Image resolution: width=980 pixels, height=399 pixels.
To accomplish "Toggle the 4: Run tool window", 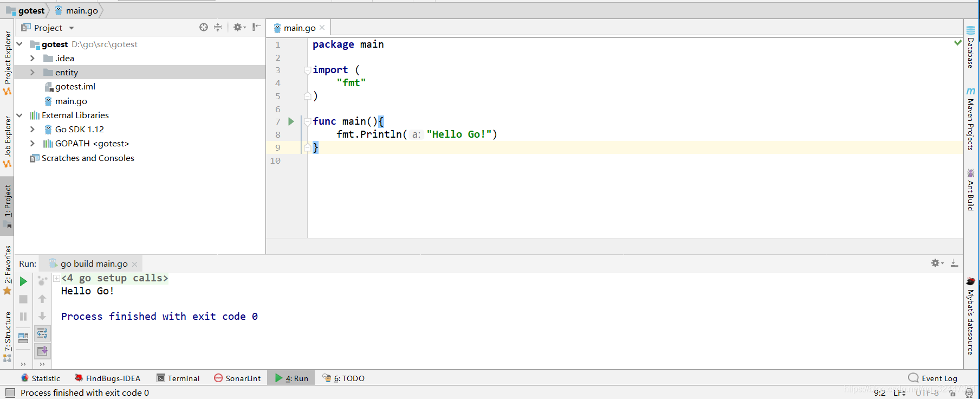I will click(x=291, y=378).
